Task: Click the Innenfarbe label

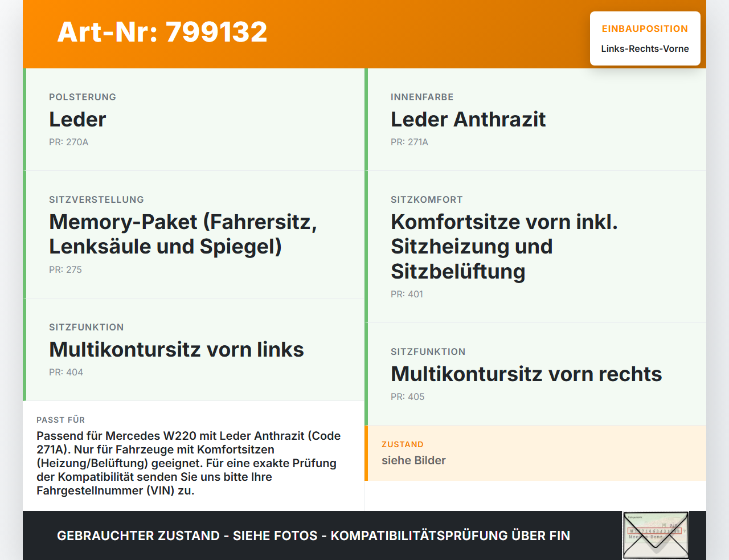Action: pos(422,97)
